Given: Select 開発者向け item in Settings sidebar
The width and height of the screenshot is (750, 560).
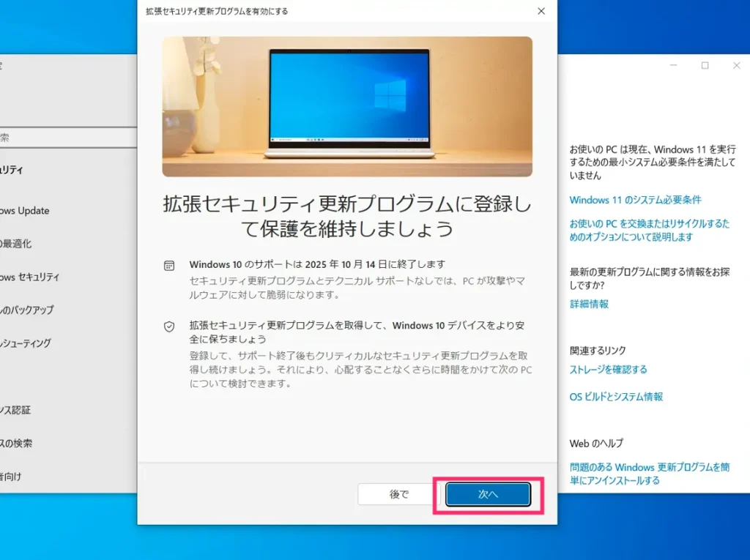Looking at the screenshot, I should 11,477.
